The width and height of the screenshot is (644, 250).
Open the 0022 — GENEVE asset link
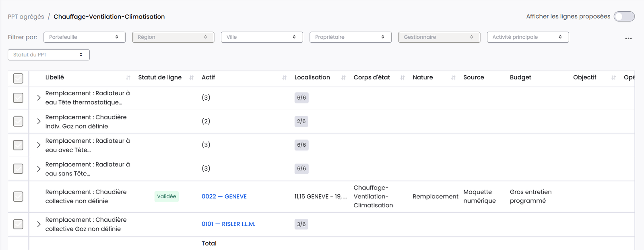[x=224, y=196]
